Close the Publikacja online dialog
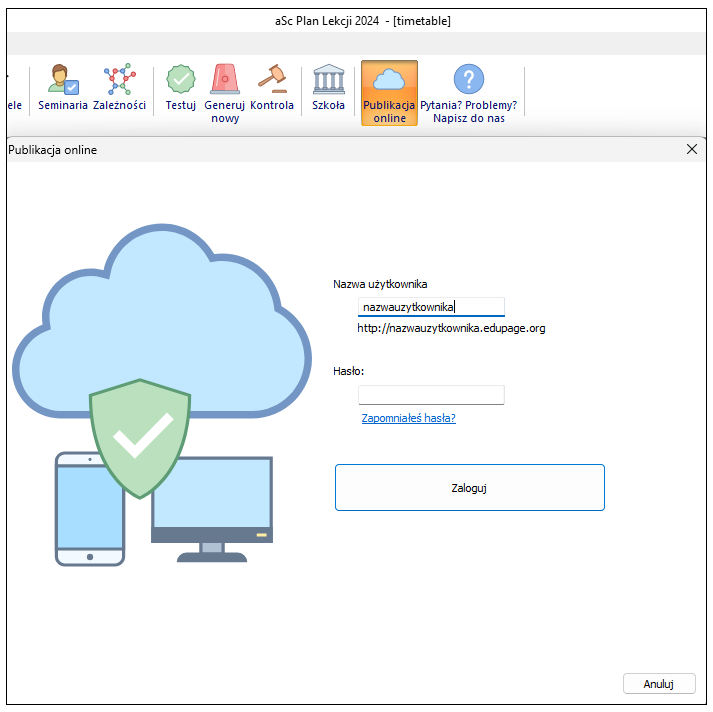713x712 pixels. tap(692, 149)
